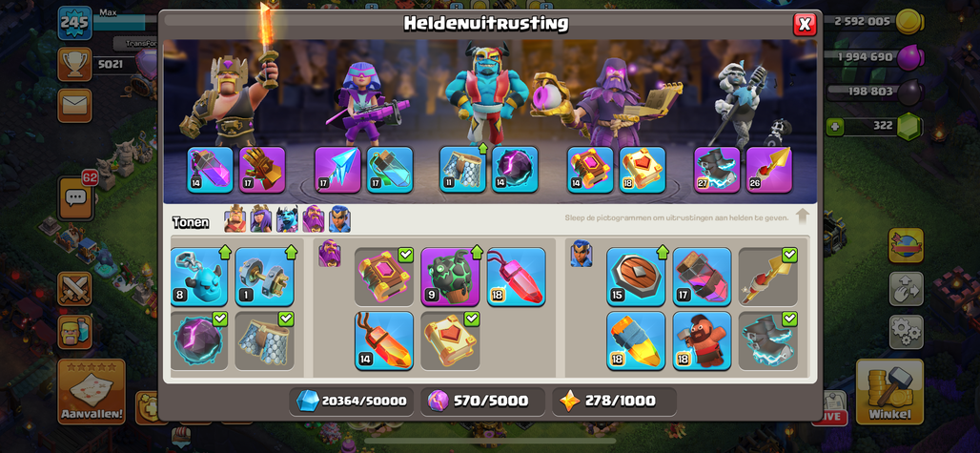Open the Winkel shop button

point(889,392)
